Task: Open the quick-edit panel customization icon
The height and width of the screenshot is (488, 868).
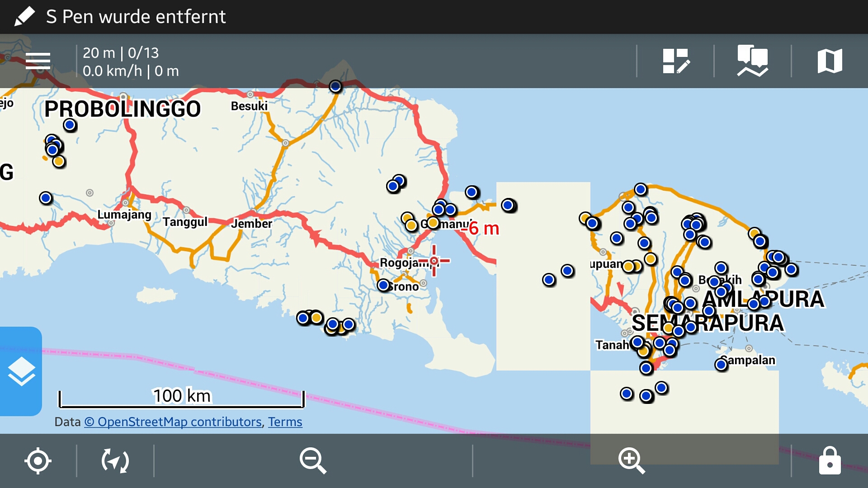Action: click(675, 61)
